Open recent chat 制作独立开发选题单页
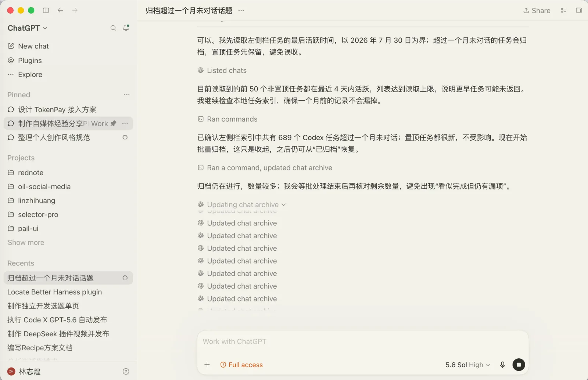The image size is (588, 380). (68, 306)
